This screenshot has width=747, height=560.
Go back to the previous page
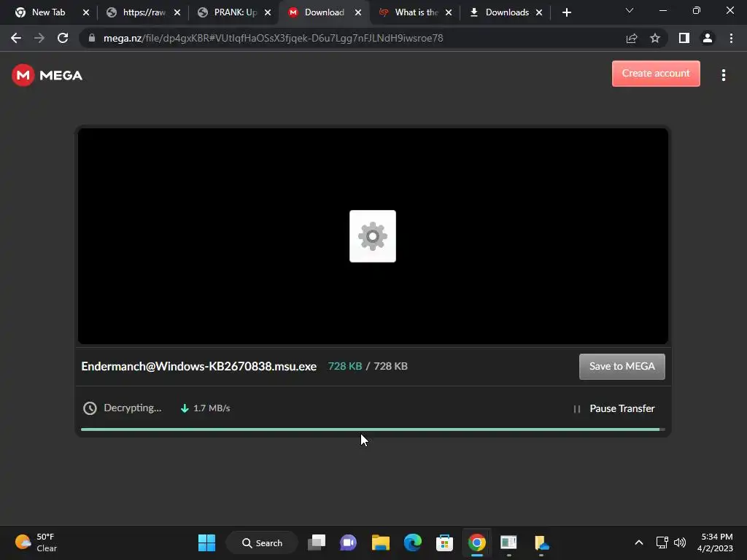point(16,38)
